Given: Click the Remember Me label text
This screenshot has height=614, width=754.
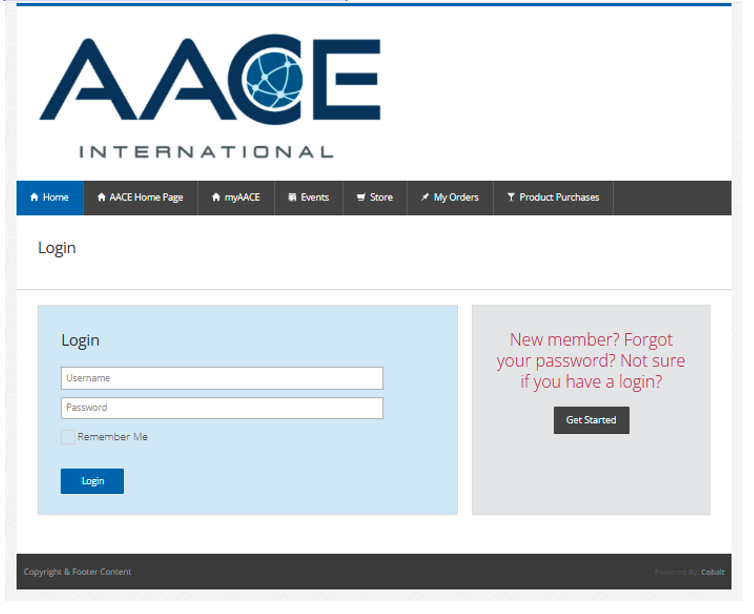Looking at the screenshot, I should pos(113,438).
